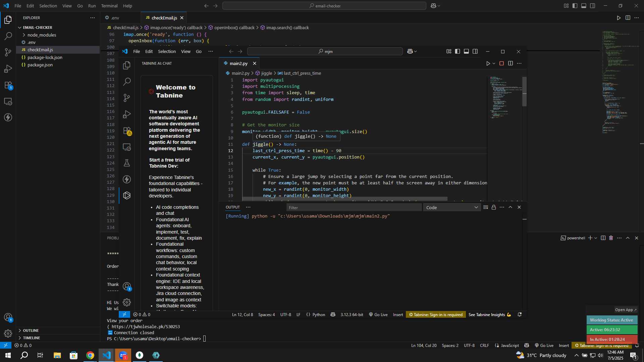644x362 pixels.
Task: Run main2.py with the play button
Action: click(488, 63)
